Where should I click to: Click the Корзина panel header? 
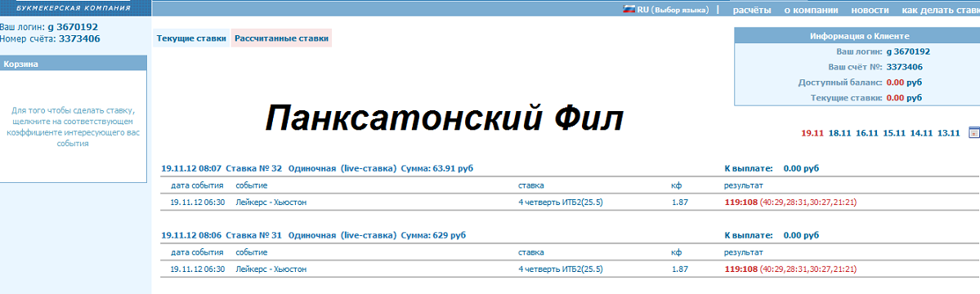[x=73, y=63]
